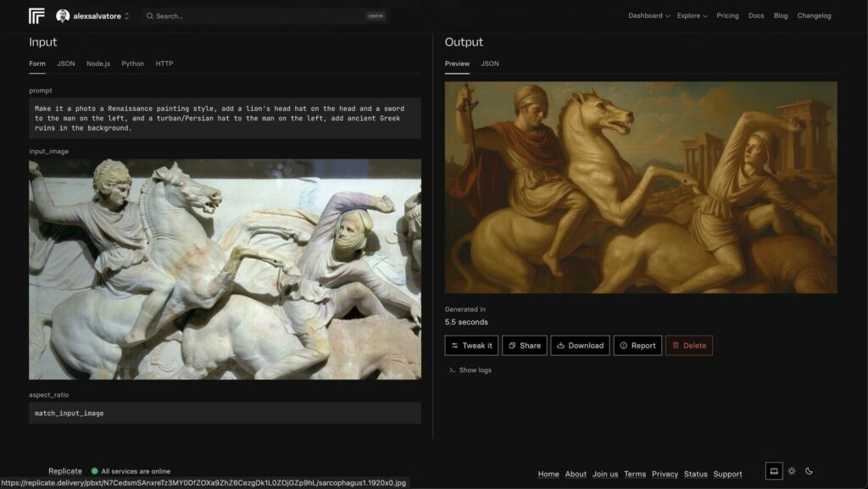
Task: Click the alexsalvatore profile avatar
Action: (63, 15)
